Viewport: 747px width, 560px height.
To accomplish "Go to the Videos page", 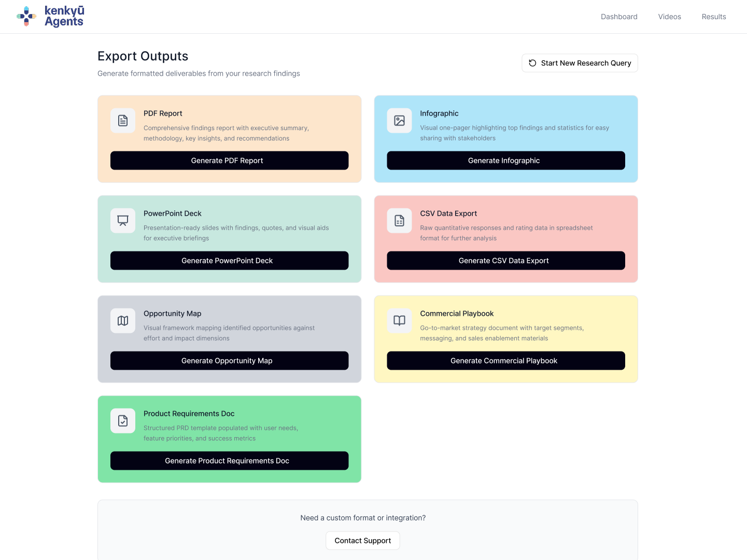I will pyautogui.click(x=669, y=17).
